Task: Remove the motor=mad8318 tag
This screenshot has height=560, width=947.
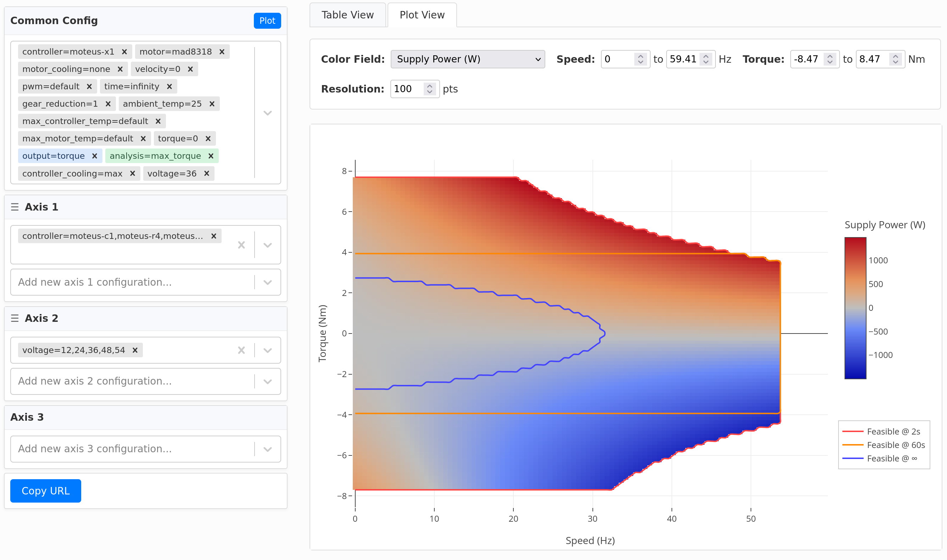Action: tap(222, 52)
